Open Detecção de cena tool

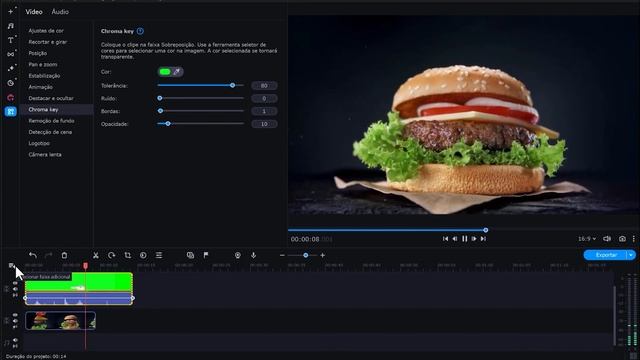pyautogui.click(x=50, y=132)
